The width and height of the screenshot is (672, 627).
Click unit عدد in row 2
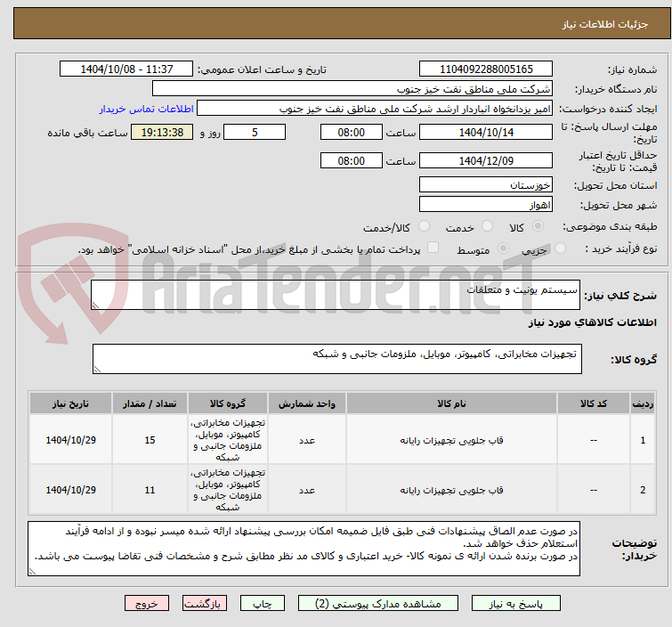point(307,490)
